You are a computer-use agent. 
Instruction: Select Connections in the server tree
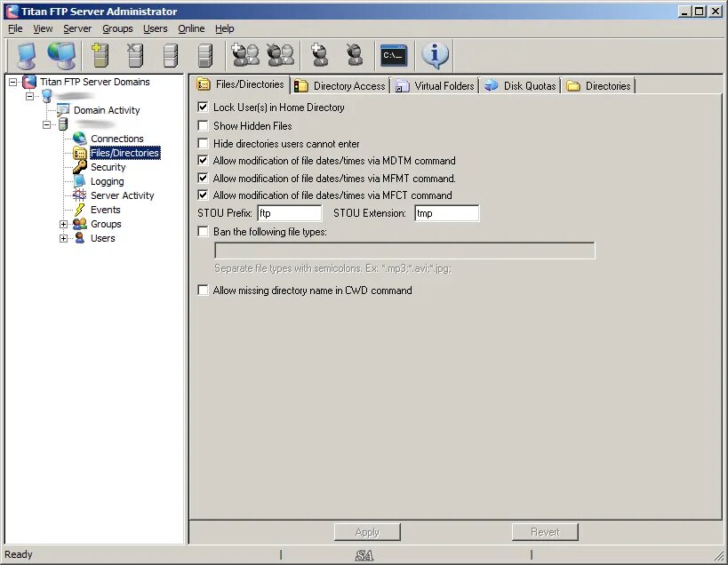pos(117,139)
